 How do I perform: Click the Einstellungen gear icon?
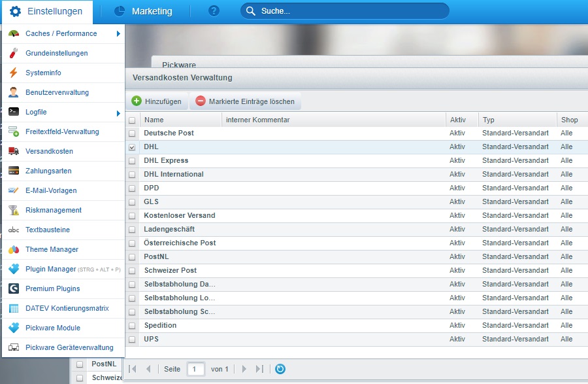15,11
